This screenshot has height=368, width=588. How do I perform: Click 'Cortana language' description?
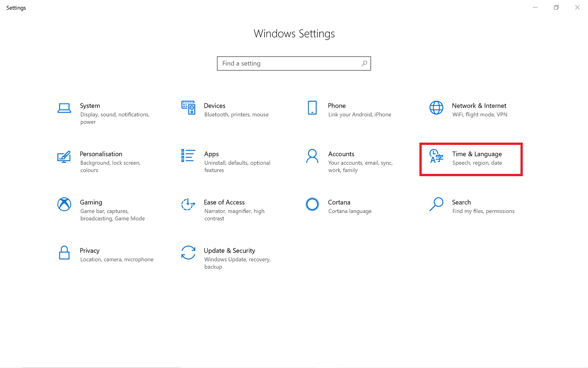(350, 211)
